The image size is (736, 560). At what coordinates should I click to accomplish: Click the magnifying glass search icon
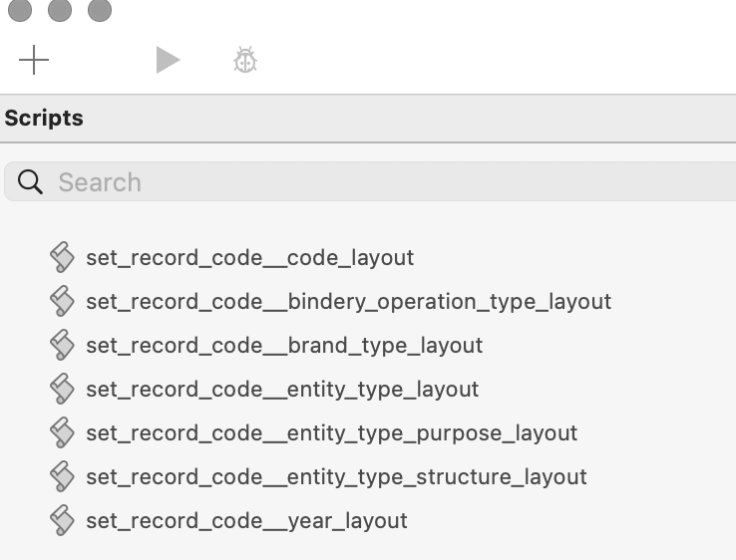point(30,182)
